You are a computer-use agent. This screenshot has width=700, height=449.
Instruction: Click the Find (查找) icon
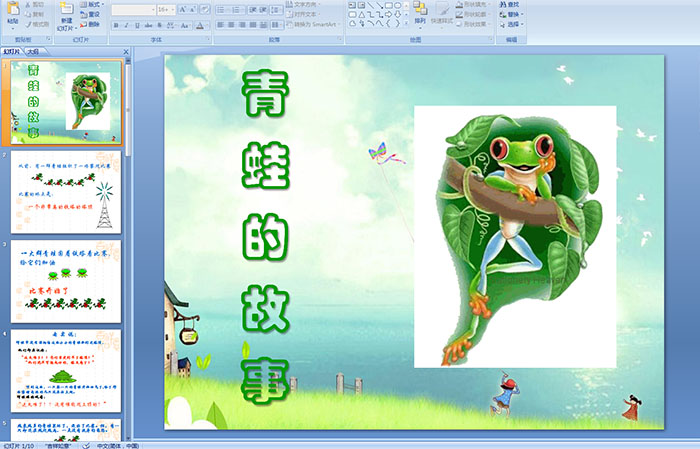coord(512,4)
